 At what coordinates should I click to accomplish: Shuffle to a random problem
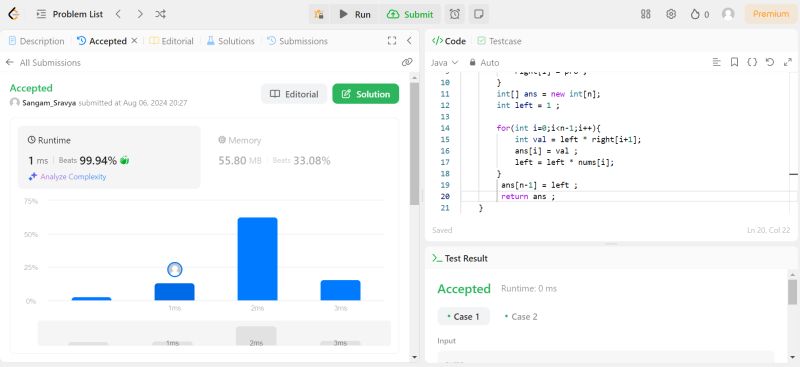160,14
